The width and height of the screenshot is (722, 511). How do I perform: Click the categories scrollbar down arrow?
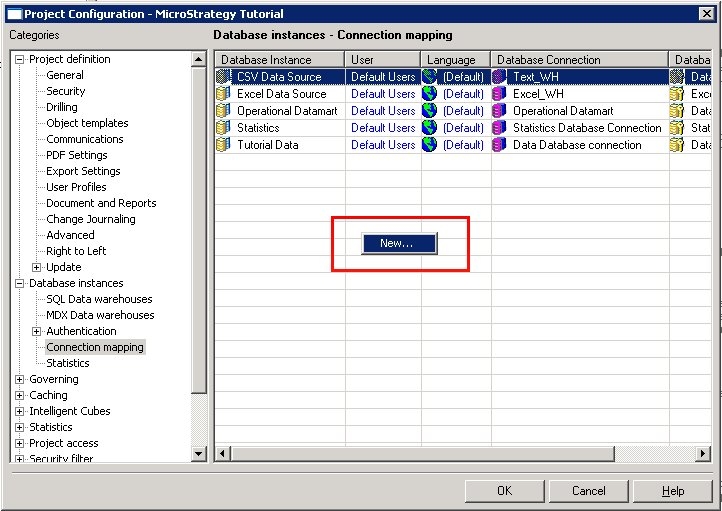(198, 454)
